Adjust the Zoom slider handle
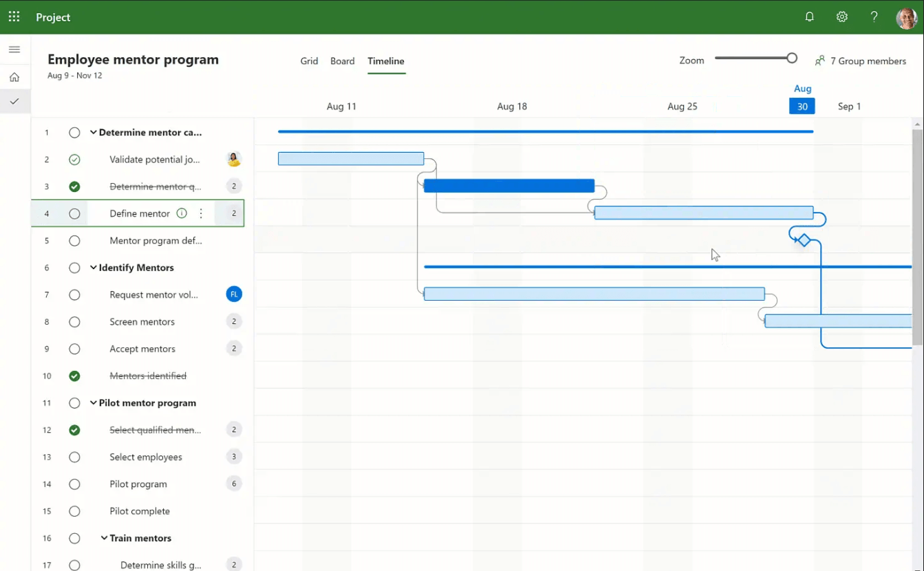The width and height of the screenshot is (924, 571). click(792, 58)
